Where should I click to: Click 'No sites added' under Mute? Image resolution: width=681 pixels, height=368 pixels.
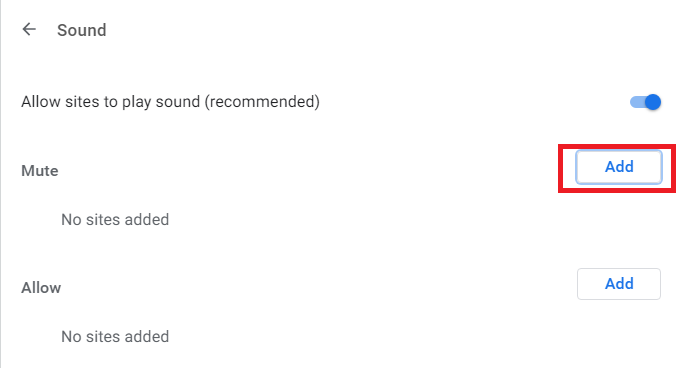click(x=115, y=219)
